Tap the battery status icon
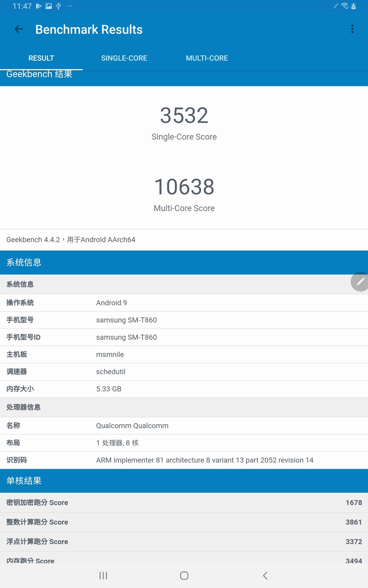Viewport: 368px width, 588px height. pos(354,6)
